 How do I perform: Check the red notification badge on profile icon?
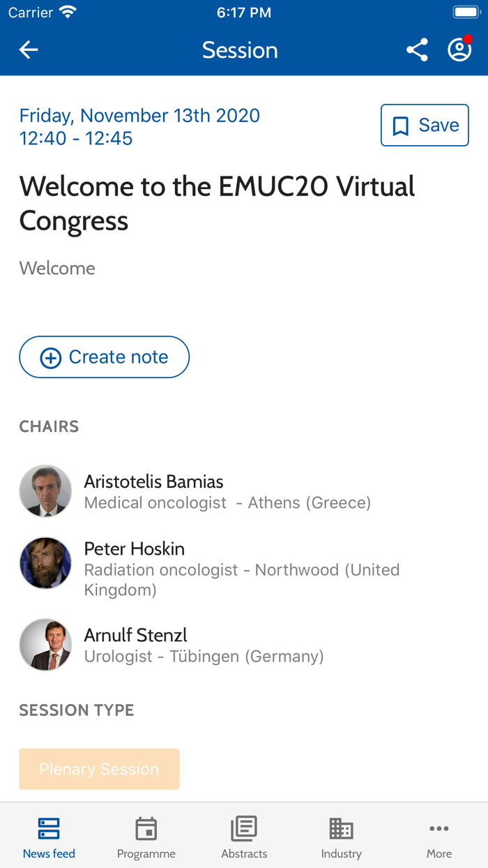[x=468, y=40]
